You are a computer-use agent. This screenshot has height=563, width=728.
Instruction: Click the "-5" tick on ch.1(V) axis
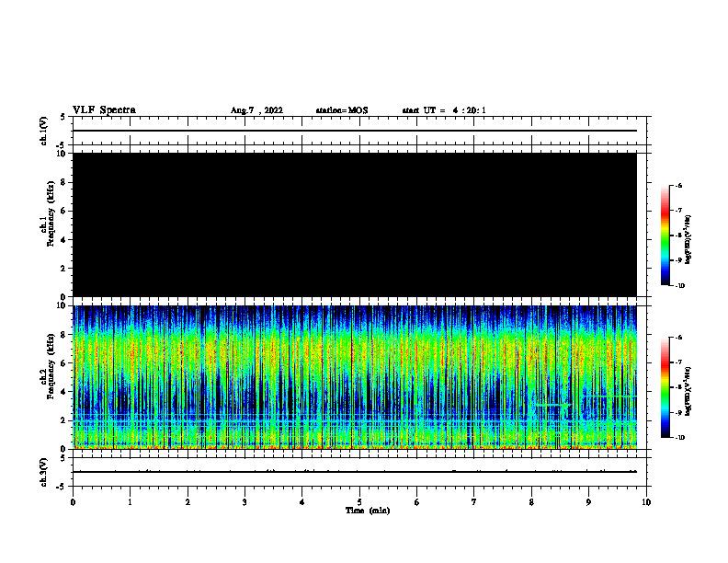(x=62, y=145)
